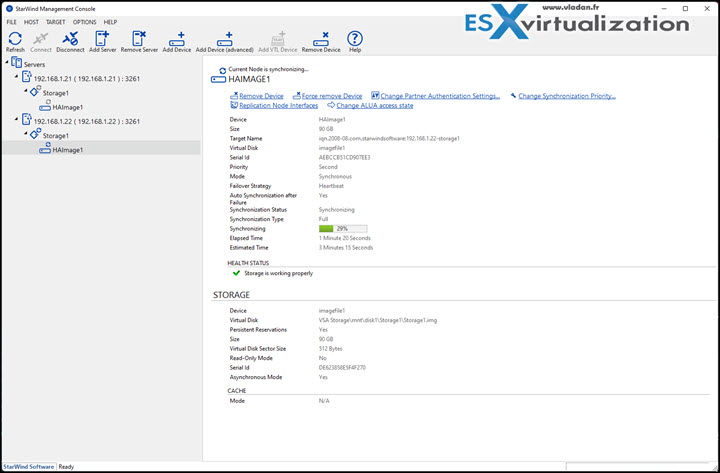Open Change Synchronization Priority link
The height and width of the screenshot is (473, 720).
coord(567,96)
